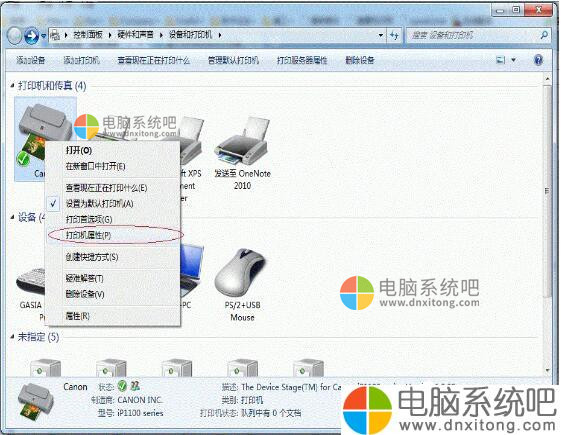Viewport: 561px width, 435px height.
Task: Click 打印服务器属性 toolbar button
Action: (302, 60)
